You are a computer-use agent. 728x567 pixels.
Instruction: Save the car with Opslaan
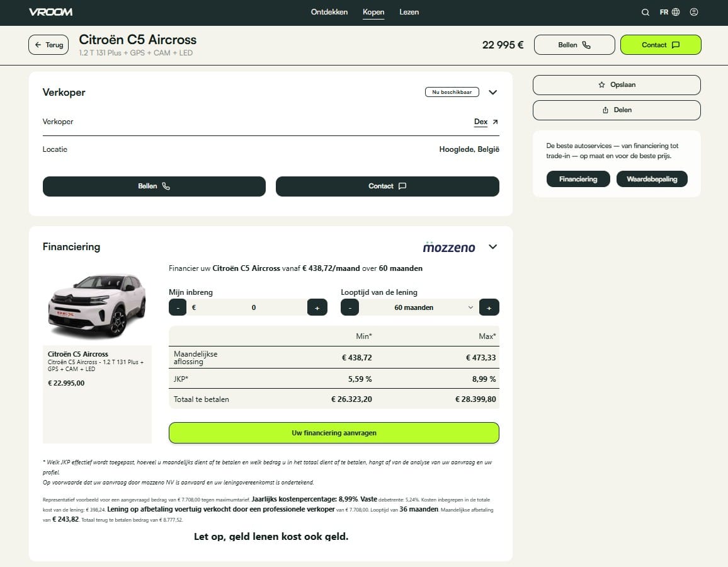[617, 85]
